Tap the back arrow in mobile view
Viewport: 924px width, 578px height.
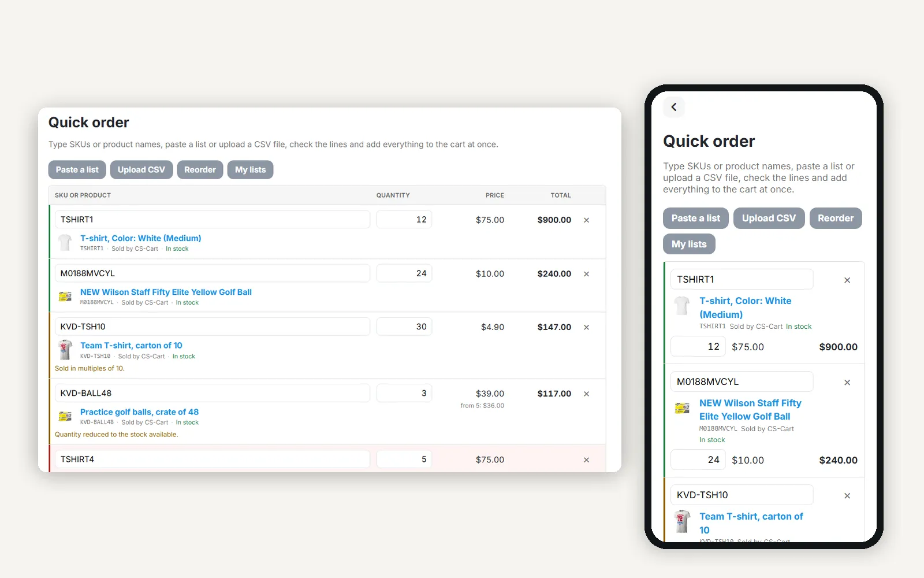coord(674,107)
